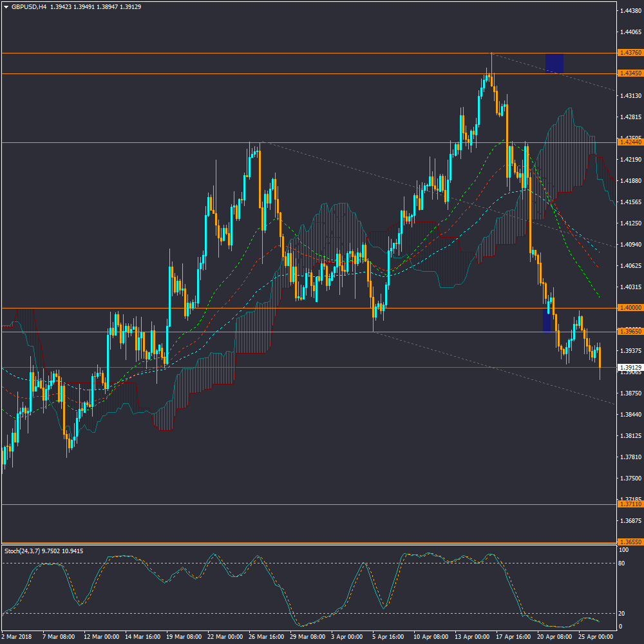Select the 1.39650 price level tag

point(629,332)
